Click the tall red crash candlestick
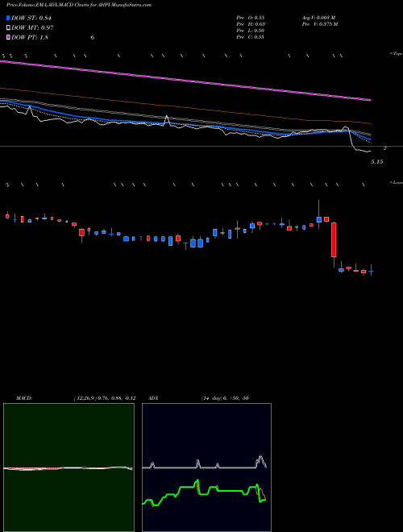Viewport: 403px width, 532px height. point(334,239)
